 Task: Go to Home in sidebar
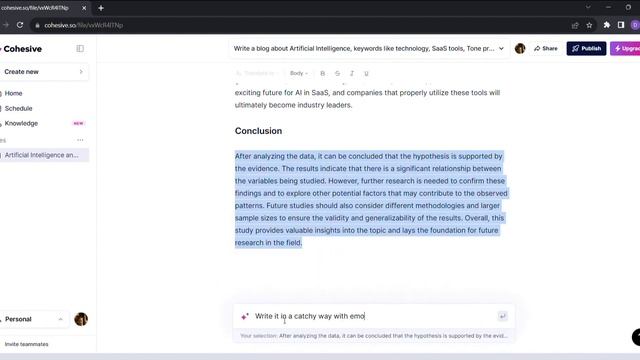pyautogui.click(x=13, y=93)
